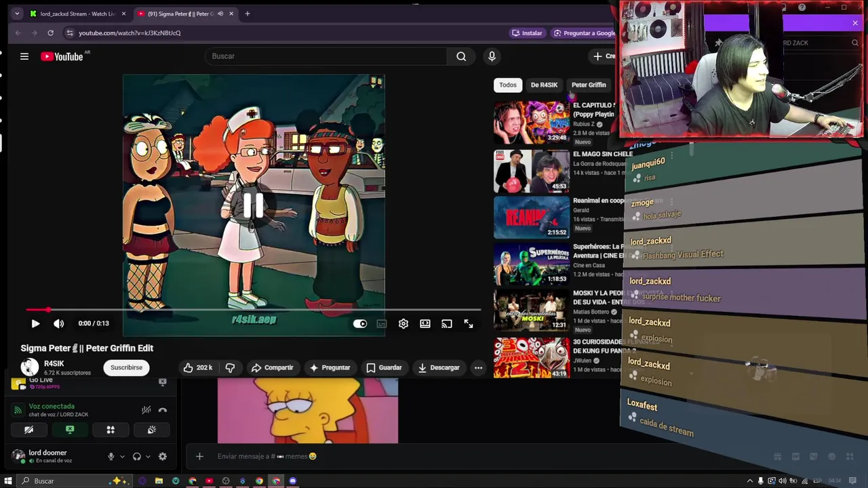This screenshot has height=488, width=868.
Task: Mute audio on the Sigma Peter tab
Action: pos(220,14)
